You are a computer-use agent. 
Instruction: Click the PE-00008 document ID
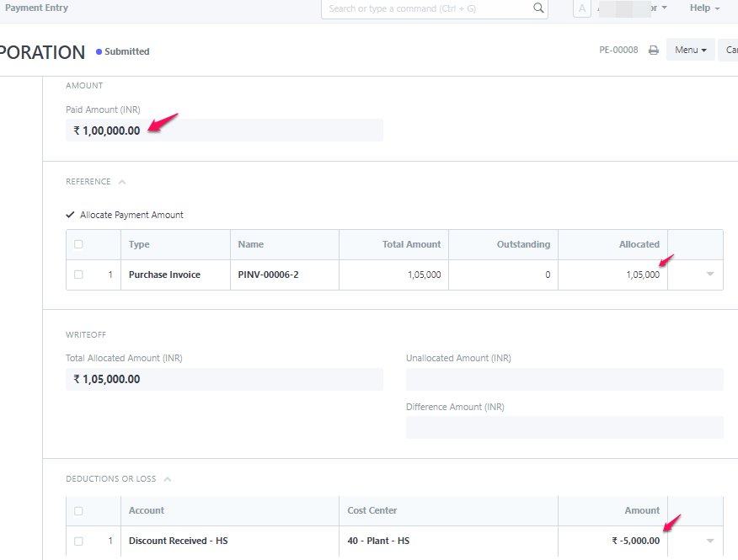pyautogui.click(x=618, y=50)
